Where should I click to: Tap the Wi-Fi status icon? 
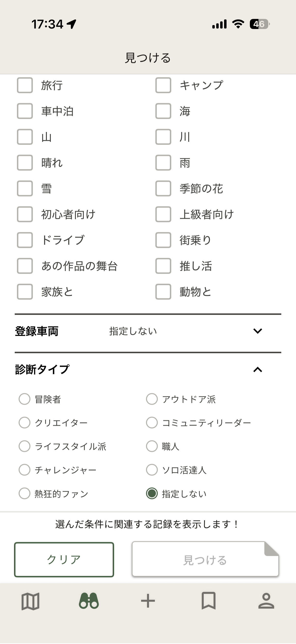pos(238,24)
